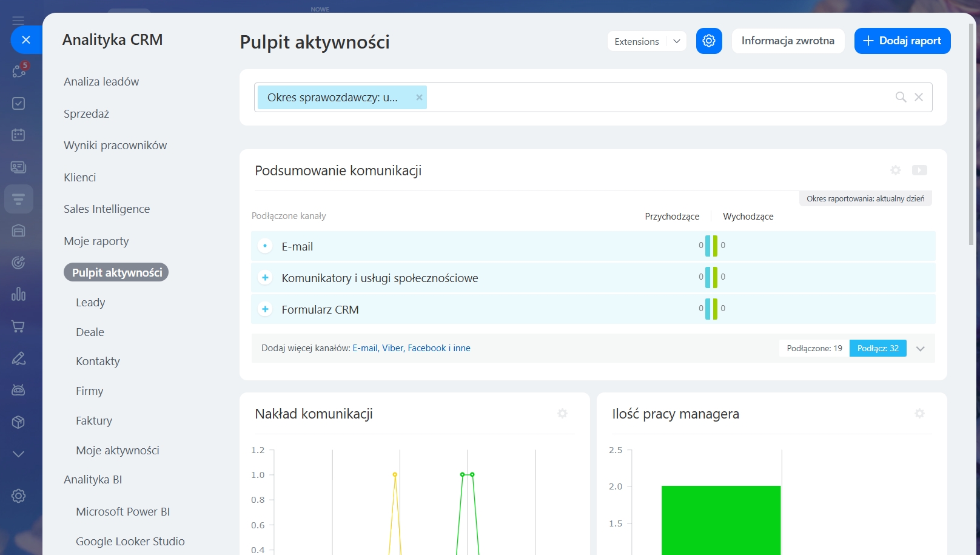Screen dimensions: 980x555
Task: Open the notifications icon with badge 5
Action: click(19, 71)
